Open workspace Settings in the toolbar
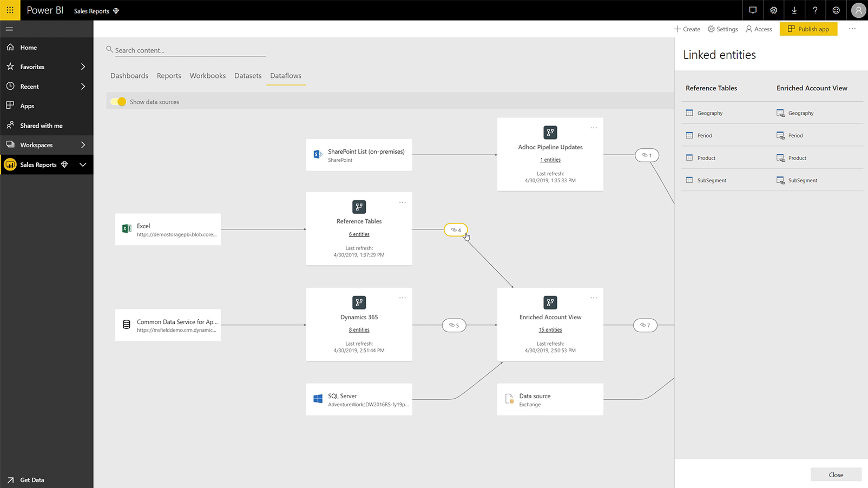This screenshot has width=868, height=488. coord(723,29)
